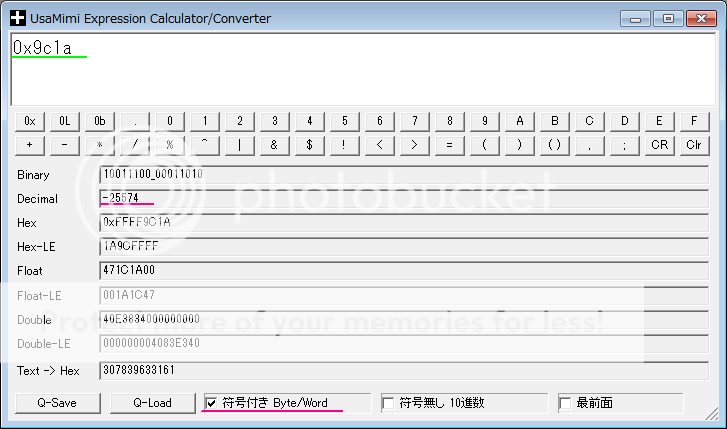Insert hex digit E

coord(660,122)
